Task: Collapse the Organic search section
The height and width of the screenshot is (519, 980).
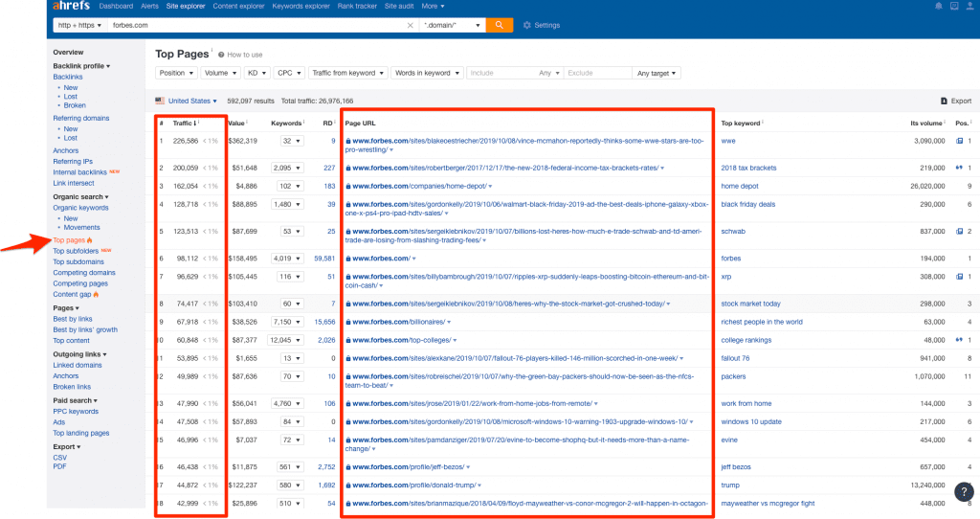Action: 80,197
